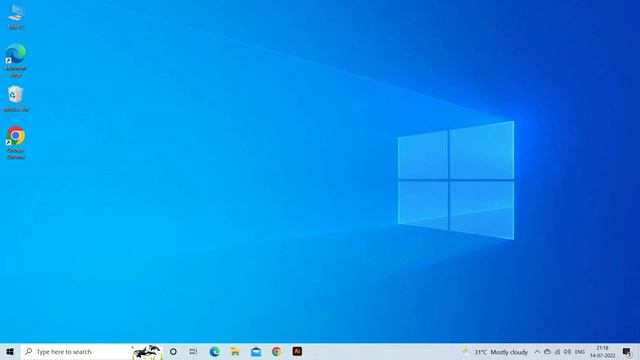Open File Explorer from the taskbar

point(235,351)
